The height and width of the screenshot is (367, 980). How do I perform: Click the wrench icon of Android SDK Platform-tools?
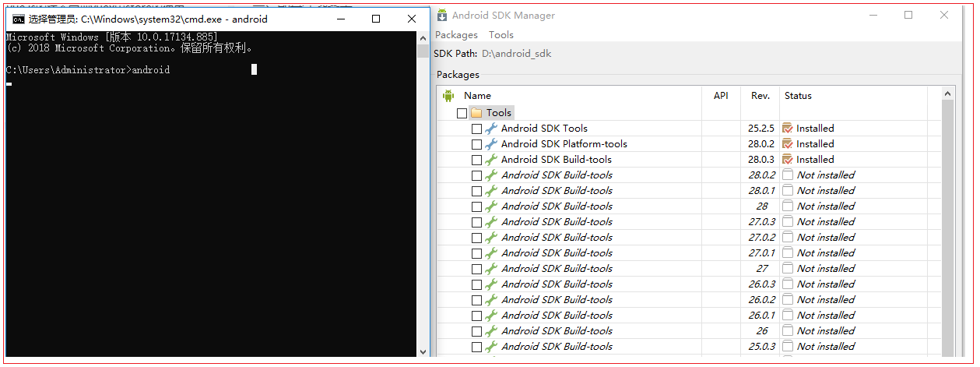491,144
